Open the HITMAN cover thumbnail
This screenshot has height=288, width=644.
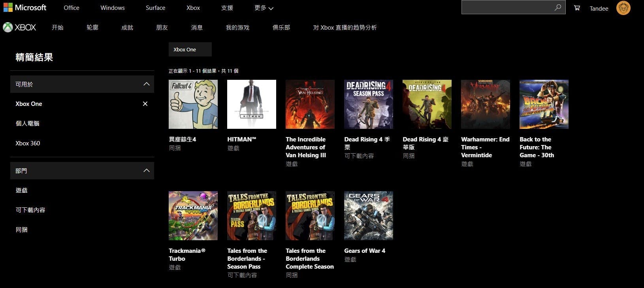(x=252, y=104)
